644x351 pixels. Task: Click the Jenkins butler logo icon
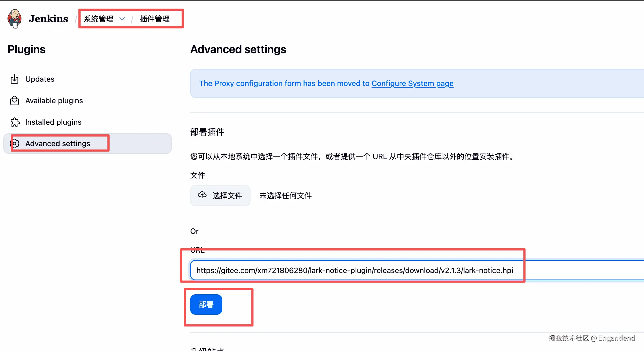[x=15, y=18]
